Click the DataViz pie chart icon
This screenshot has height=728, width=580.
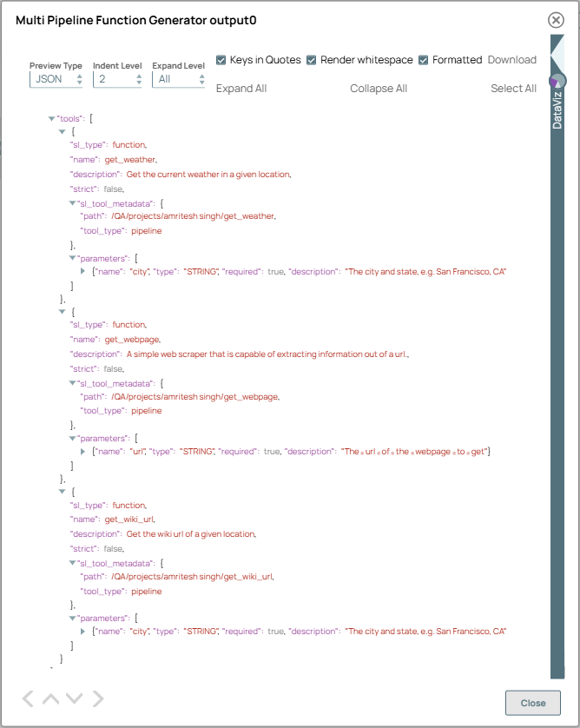pyautogui.click(x=557, y=82)
